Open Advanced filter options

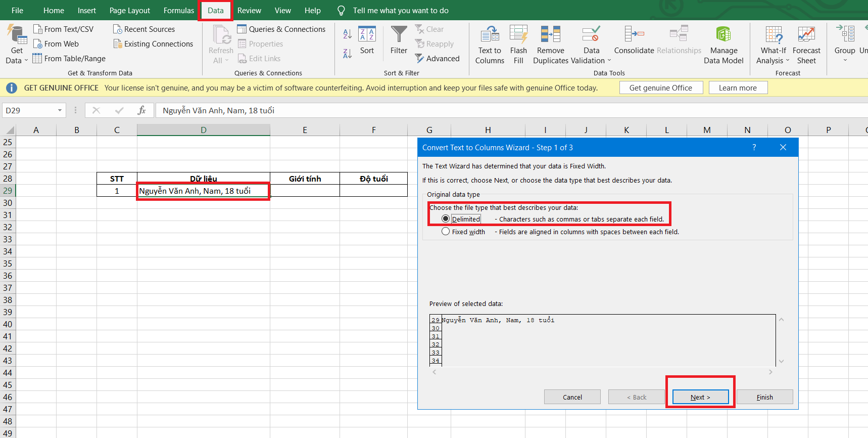(438, 59)
